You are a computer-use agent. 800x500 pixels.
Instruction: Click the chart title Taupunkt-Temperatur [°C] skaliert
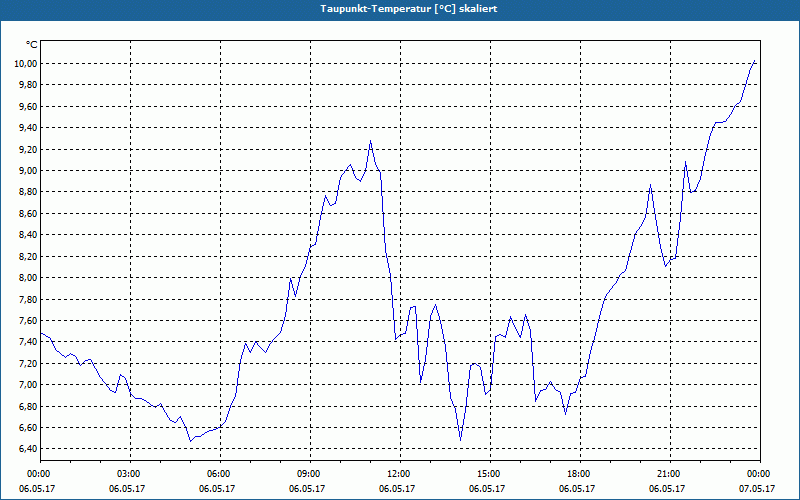(x=409, y=9)
